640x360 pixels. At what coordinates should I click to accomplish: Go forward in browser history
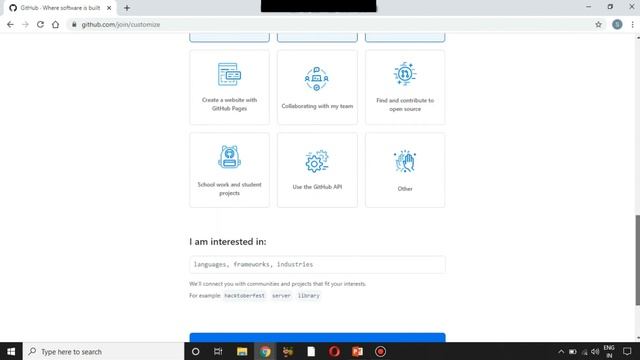(25, 24)
